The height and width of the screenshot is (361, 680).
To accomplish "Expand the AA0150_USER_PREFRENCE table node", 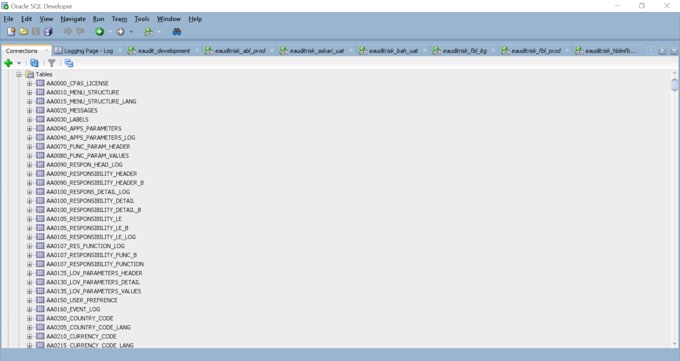I will [x=29, y=300].
